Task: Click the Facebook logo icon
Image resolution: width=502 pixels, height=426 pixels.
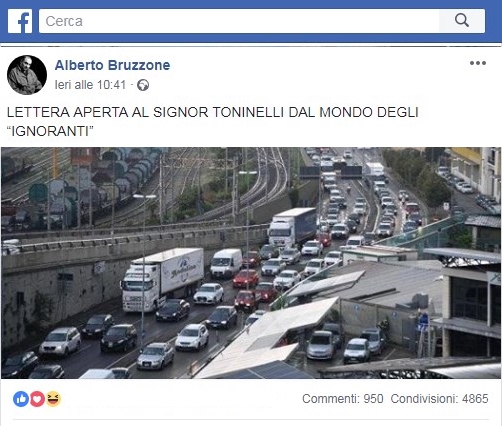Action: point(20,21)
